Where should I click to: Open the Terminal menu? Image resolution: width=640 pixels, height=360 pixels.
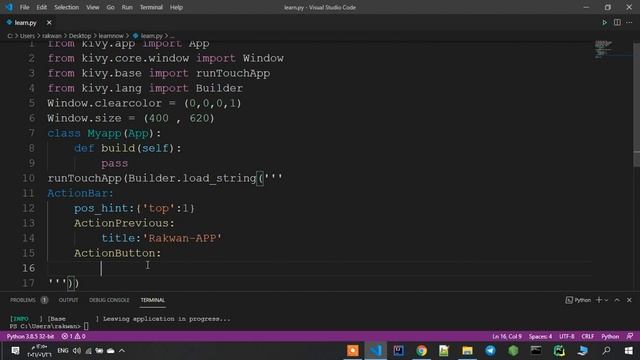[151, 7]
